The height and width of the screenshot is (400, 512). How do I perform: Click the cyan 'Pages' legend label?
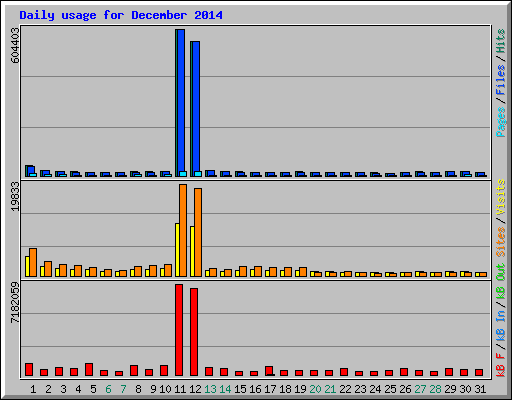pyautogui.click(x=501, y=122)
